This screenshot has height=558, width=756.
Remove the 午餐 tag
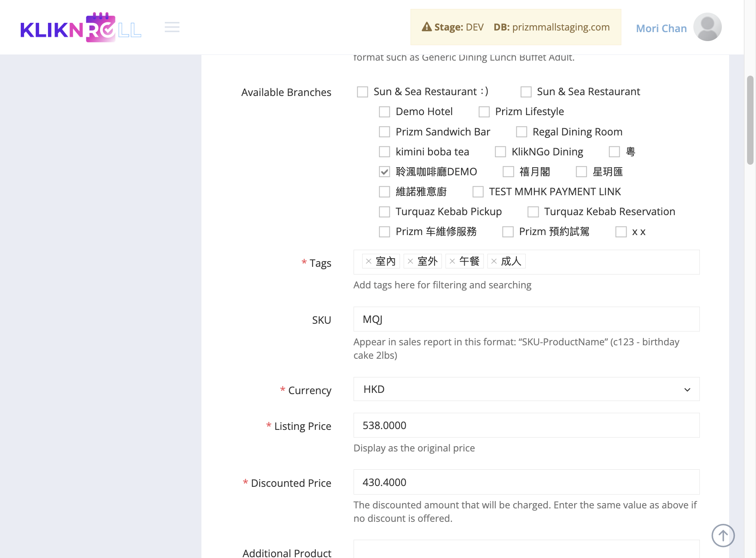[x=452, y=261]
